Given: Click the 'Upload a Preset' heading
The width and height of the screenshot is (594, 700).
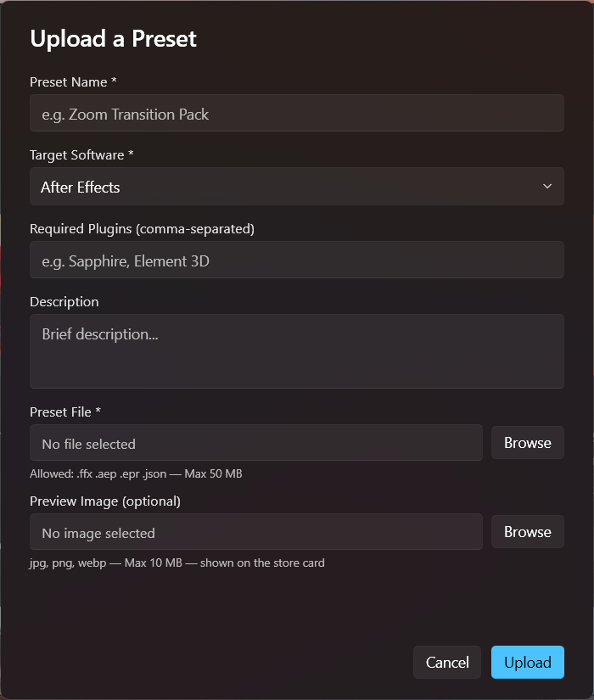Looking at the screenshot, I should pos(113,39).
